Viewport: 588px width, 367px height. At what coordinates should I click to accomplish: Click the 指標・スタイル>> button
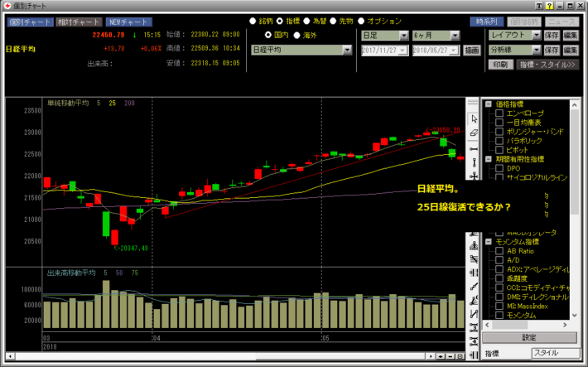547,65
